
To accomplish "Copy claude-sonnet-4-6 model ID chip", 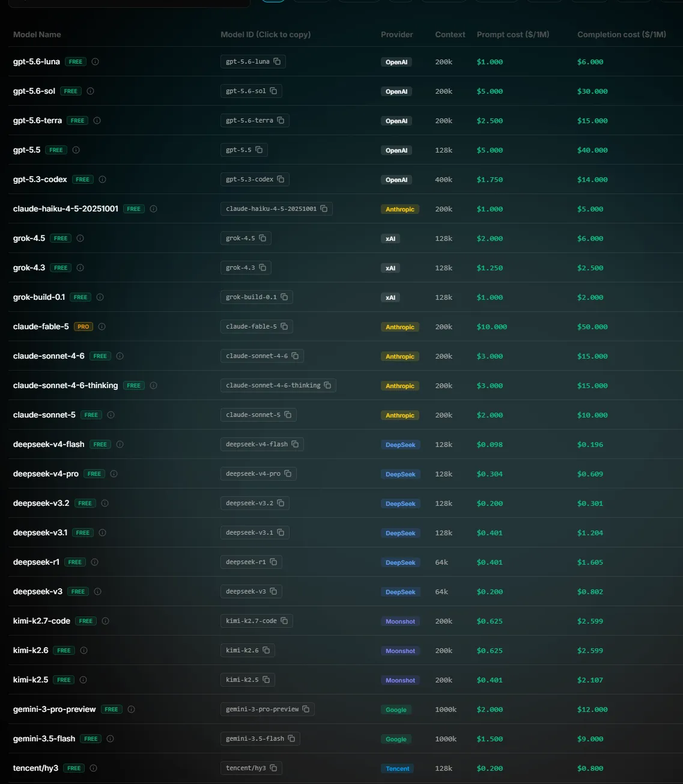I will coord(262,356).
